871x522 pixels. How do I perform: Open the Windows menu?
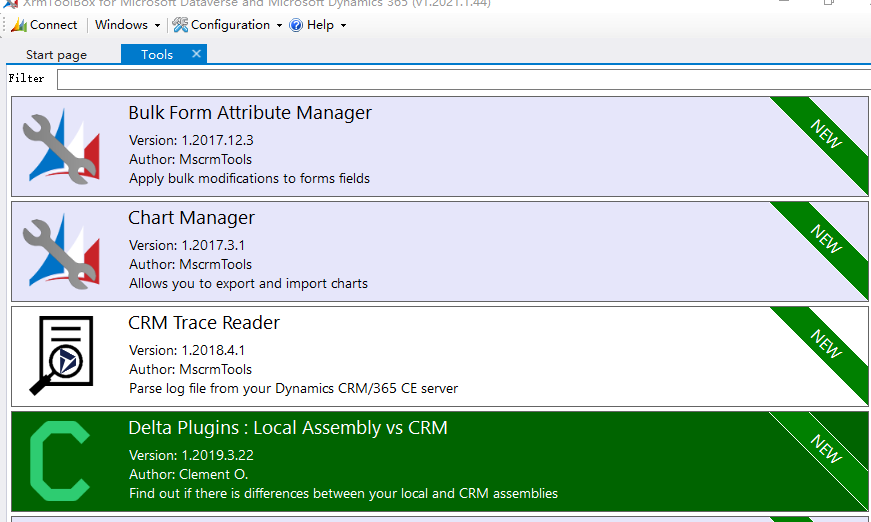[x=121, y=25]
